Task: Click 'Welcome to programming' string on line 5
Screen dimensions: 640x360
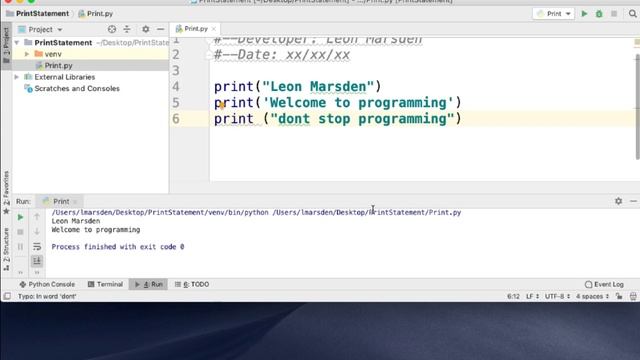Action: 358,102
